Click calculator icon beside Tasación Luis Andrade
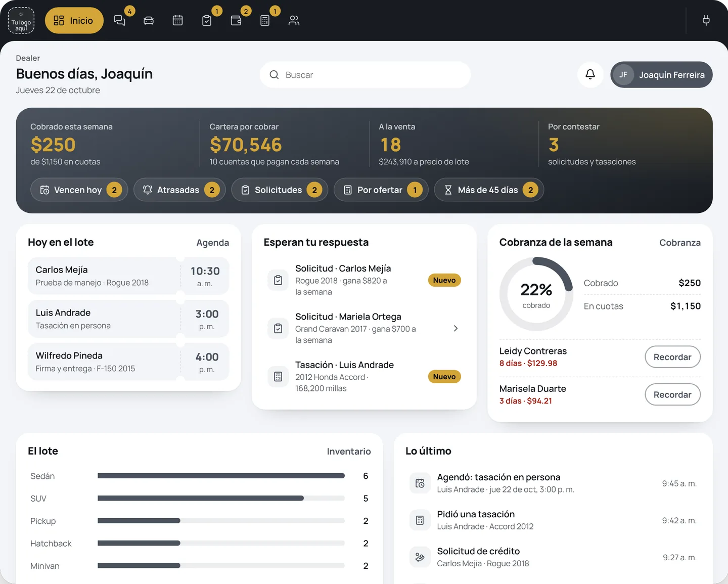Viewport: 728px width, 584px height. 278,377
